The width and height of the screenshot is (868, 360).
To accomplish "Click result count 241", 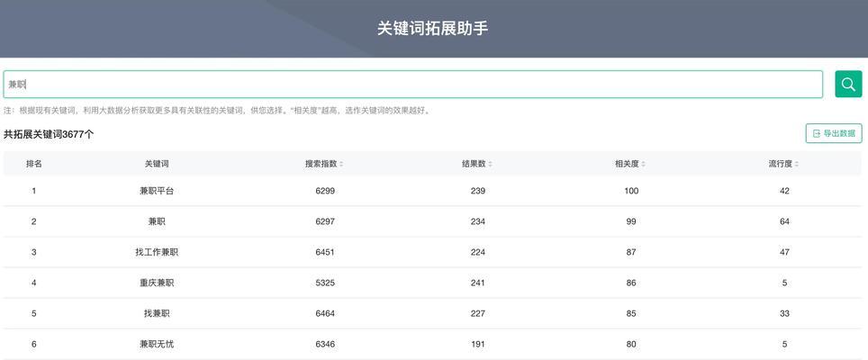I will pos(478,283).
